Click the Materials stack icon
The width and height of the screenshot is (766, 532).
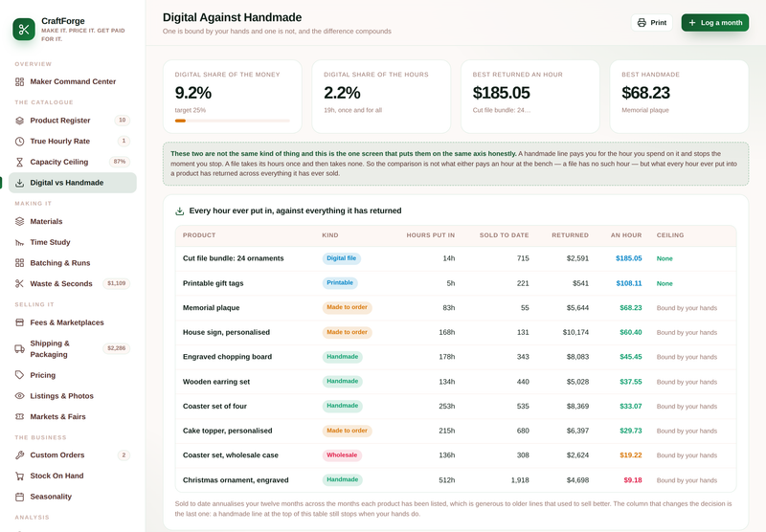[19, 222]
